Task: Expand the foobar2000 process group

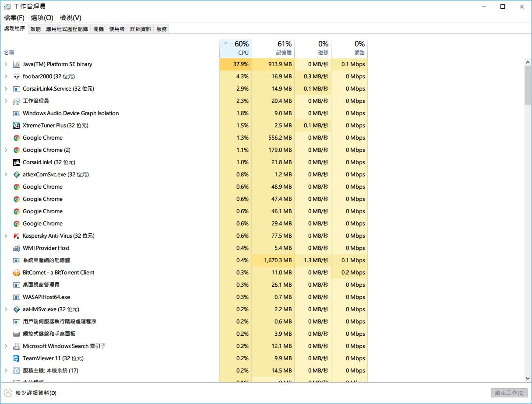Action: (x=6, y=77)
